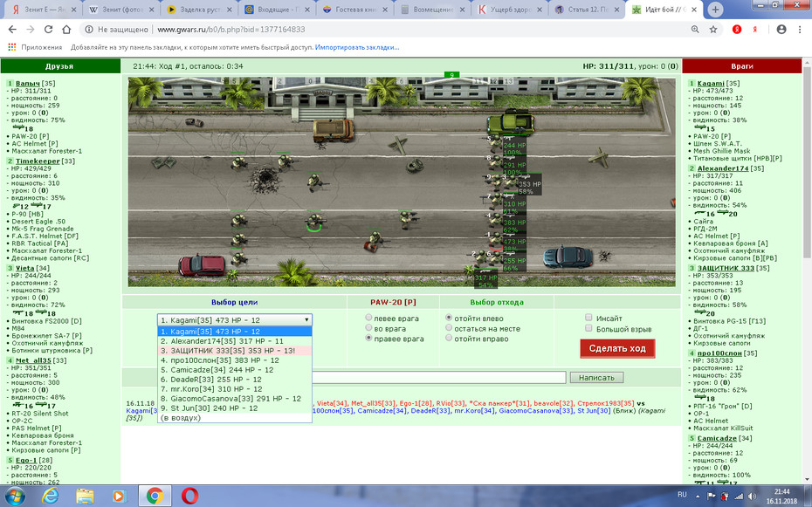
Task: Switch to 'Зенит Е' Yandex tab
Action: (43, 10)
